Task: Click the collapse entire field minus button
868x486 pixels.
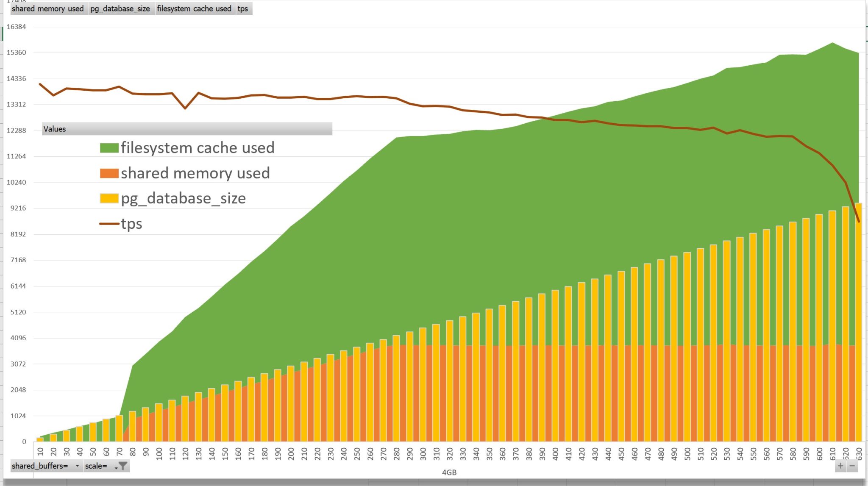Action: pyautogui.click(x=852, y=466)
